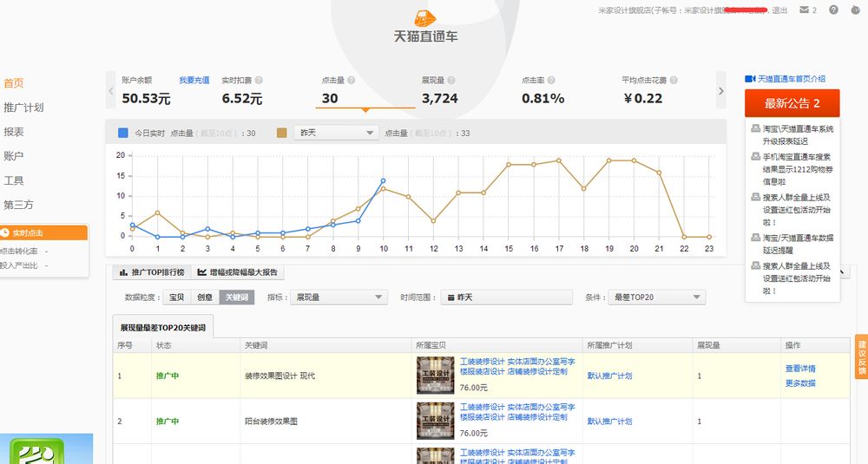Click the Tmall Zhitongche logo icon
The height and width of the screenshot is (464, 868).
pos(425,17)
